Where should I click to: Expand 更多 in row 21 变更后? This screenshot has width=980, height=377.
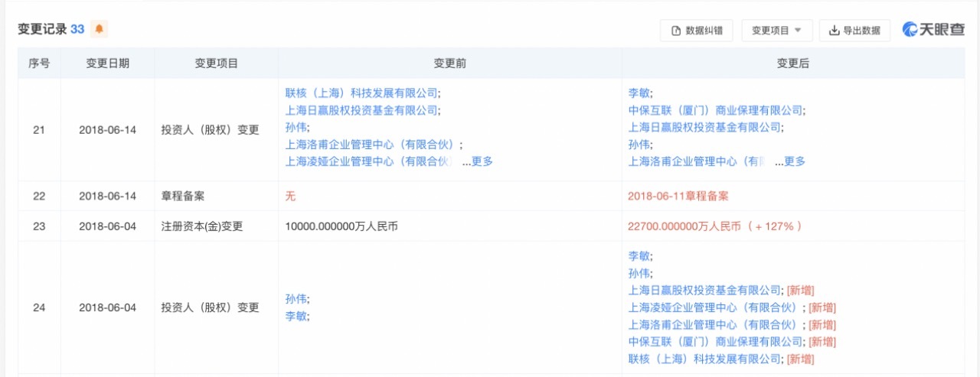coord(790,161)
